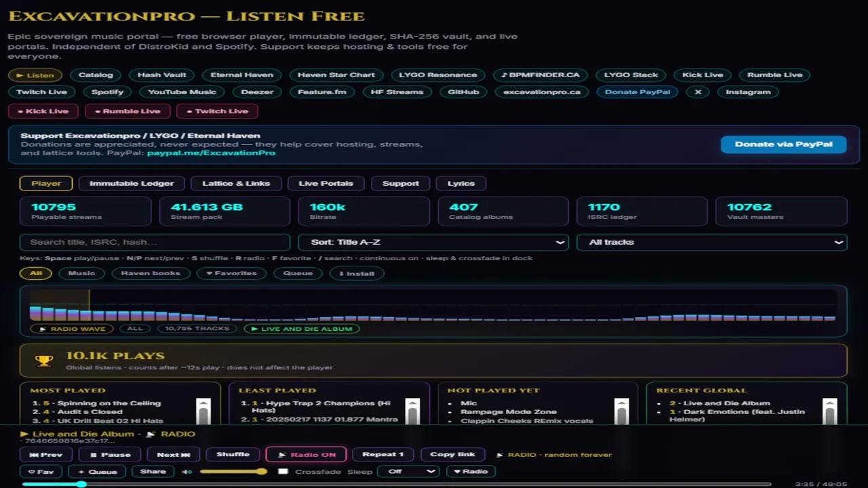The image size is (868, 488).
Task: Open the red Twitch Live badge
Action: coord(217,111)
